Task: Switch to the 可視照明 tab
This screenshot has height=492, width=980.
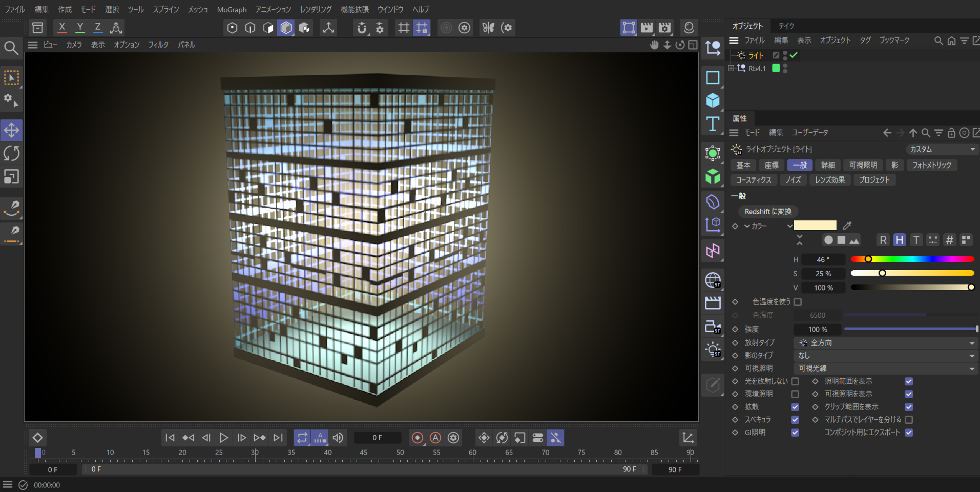Action: pyautogui.click(x=863, y=165)
